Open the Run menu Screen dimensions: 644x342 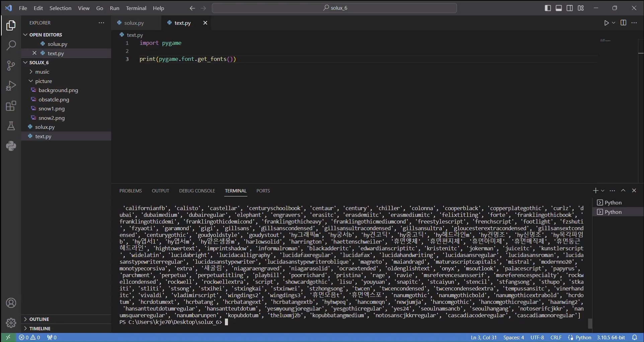tap(114, 8)
